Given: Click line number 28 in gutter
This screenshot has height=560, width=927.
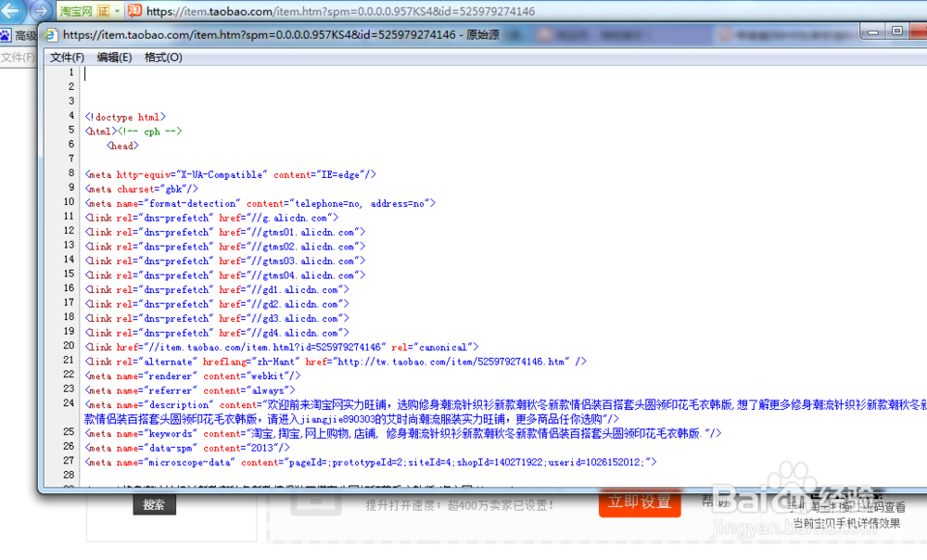Looking at the screenshot, I should (x=70, y=475).
